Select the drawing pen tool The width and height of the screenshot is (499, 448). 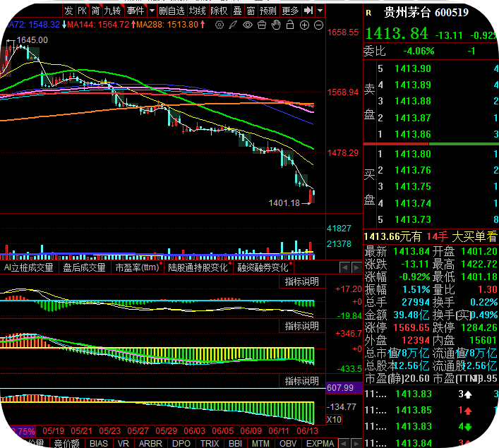[x=233, y=25]
